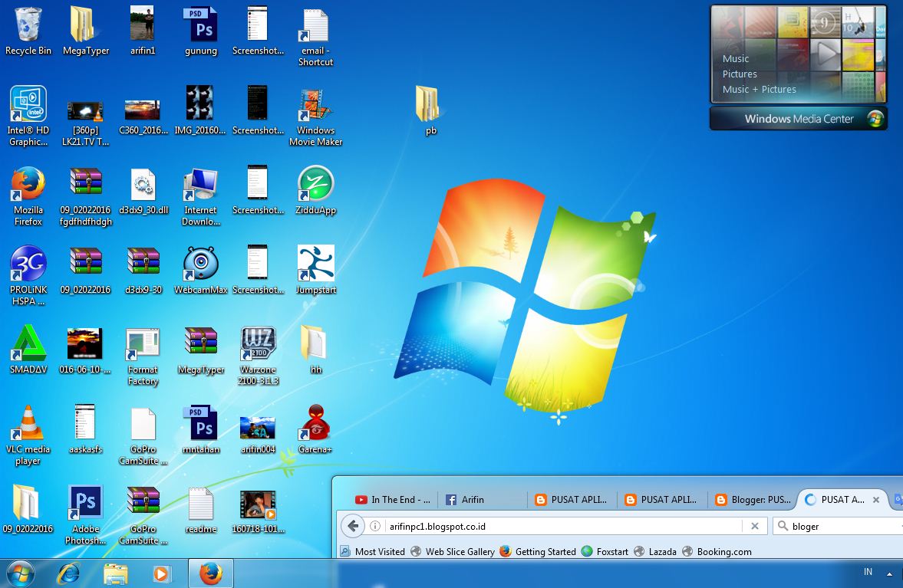Launch Internet Explorer from taskbar
903x588 pixels.
(x=68, y=573)
